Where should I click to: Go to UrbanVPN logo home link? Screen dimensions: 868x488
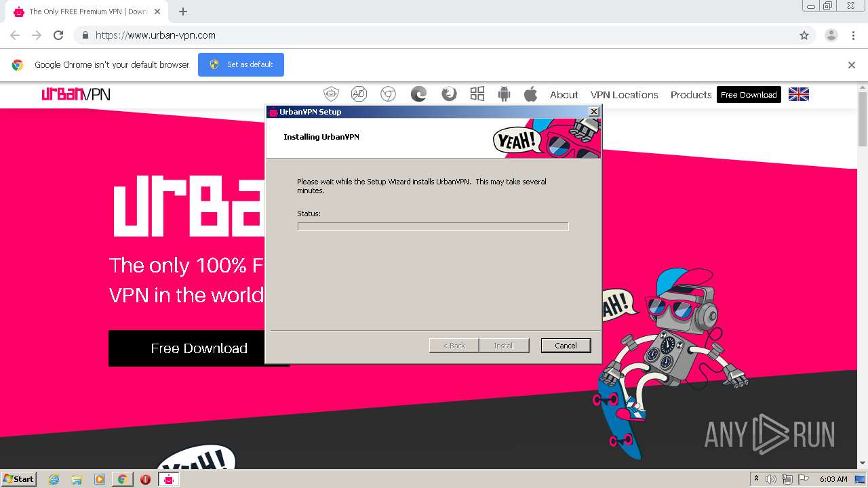coord(76,94)
